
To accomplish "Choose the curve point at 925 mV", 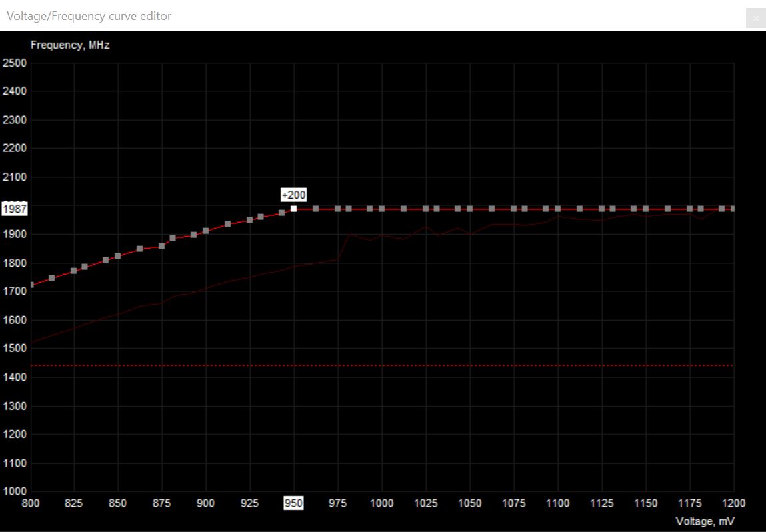I will coord(249,219).
